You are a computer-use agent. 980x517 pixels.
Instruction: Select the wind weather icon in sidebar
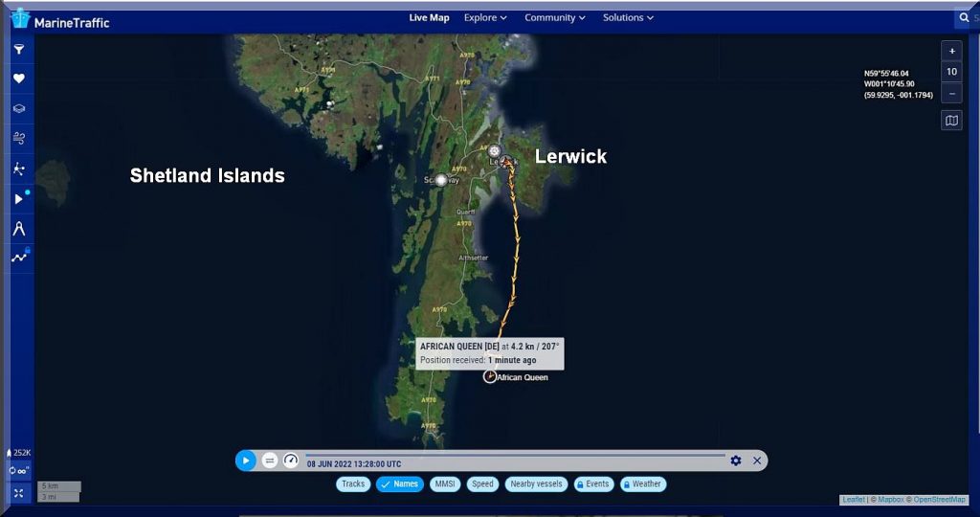[x=18, y=139]
